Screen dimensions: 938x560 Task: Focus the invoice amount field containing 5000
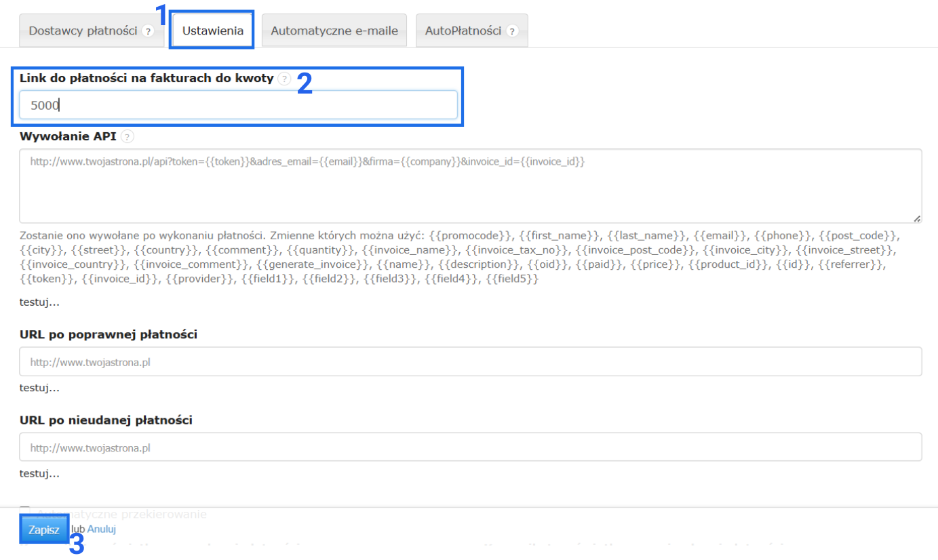click(238, 105)
